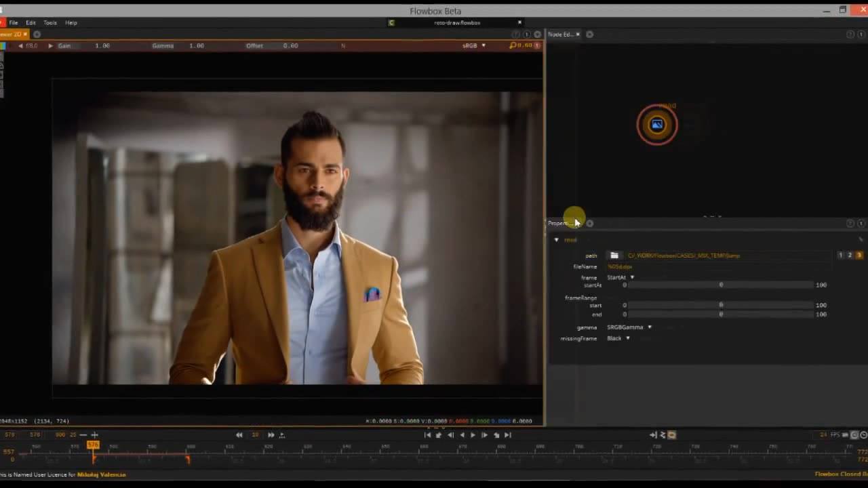The image size is (868, 488).
Task: Click the startAt slider
Action: coord(720,285)
